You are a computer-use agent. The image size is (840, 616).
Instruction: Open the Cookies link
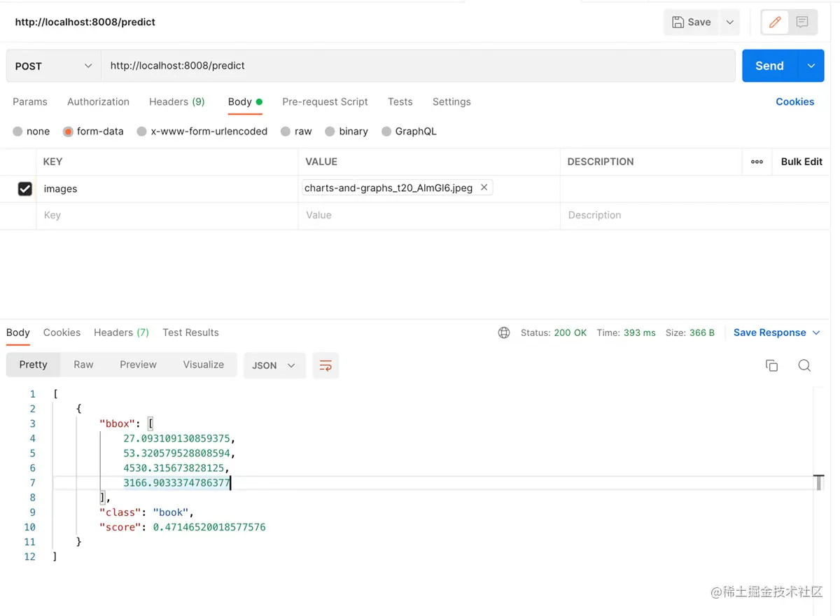[x=794, y=101]
